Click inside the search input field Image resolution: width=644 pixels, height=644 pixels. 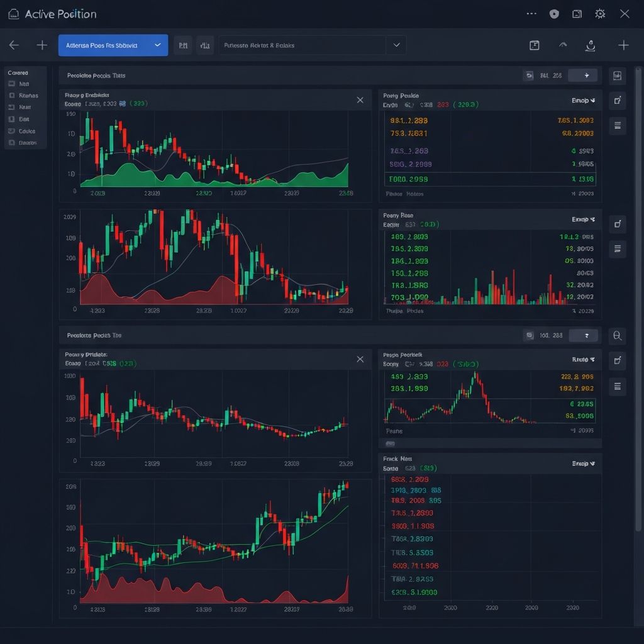click(296, 45)
